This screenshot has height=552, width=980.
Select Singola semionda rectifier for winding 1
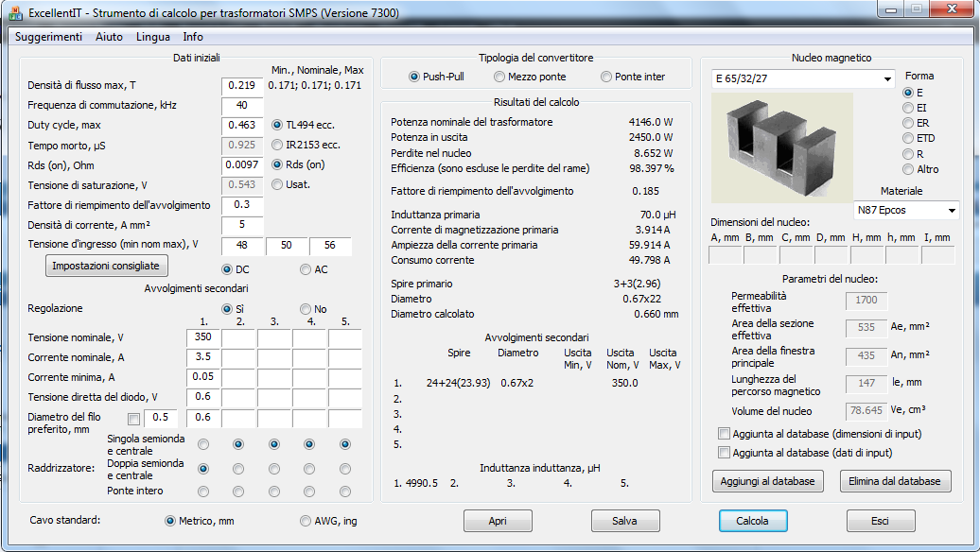click(203, 444)
